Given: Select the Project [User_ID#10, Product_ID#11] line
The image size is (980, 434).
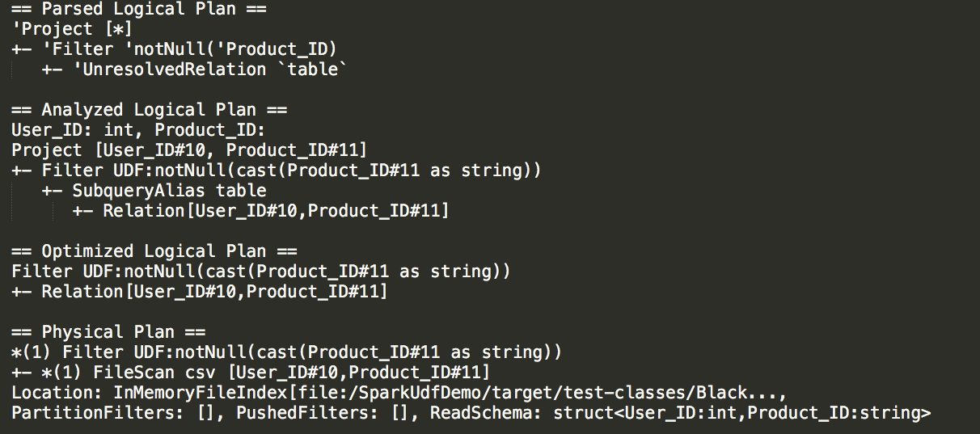Looking at the screenshot, I should (189, 150).
